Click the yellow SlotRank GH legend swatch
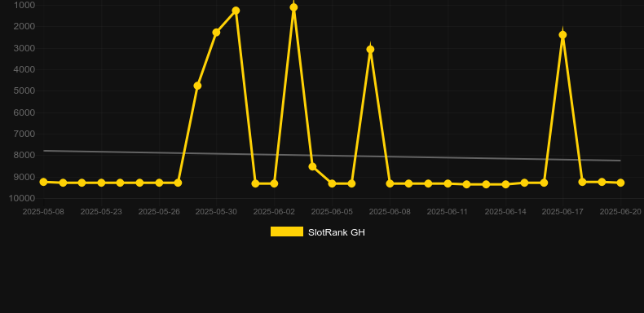Screen dimensions: 644x313 [x=287, y=231]
